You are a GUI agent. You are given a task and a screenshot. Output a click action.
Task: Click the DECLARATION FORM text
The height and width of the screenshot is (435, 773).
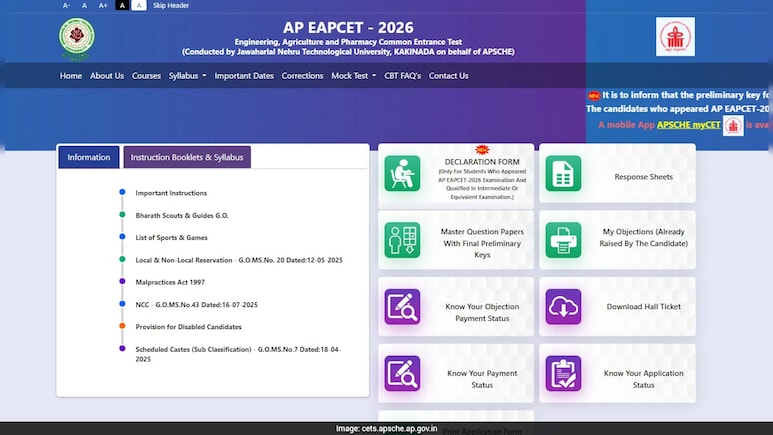[x=482, y=162]
